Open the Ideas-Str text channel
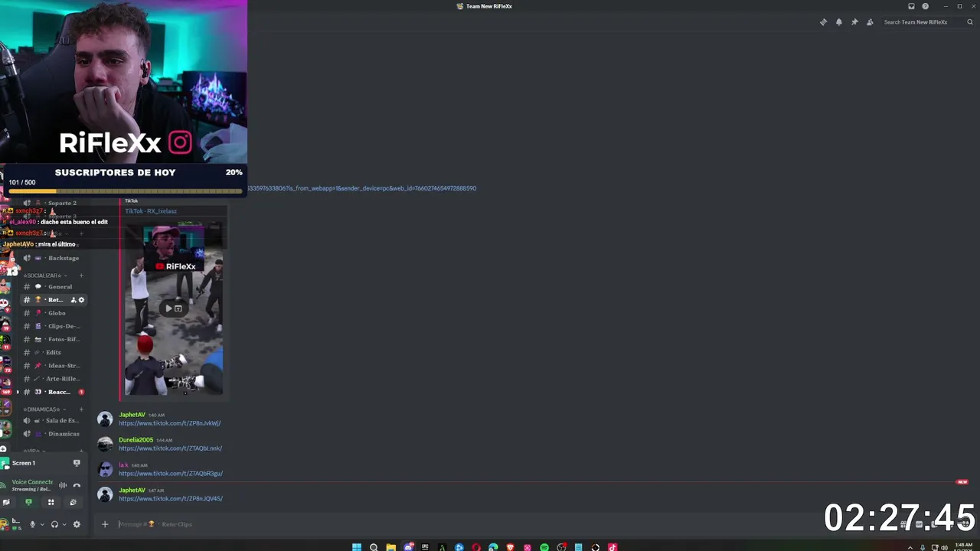980x551 pixels. 54,366
